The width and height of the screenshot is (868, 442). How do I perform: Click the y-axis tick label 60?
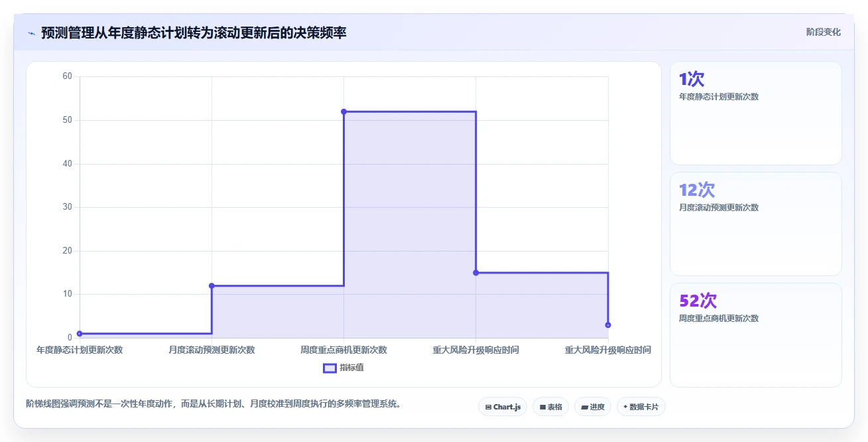click(x=67, y=76)
